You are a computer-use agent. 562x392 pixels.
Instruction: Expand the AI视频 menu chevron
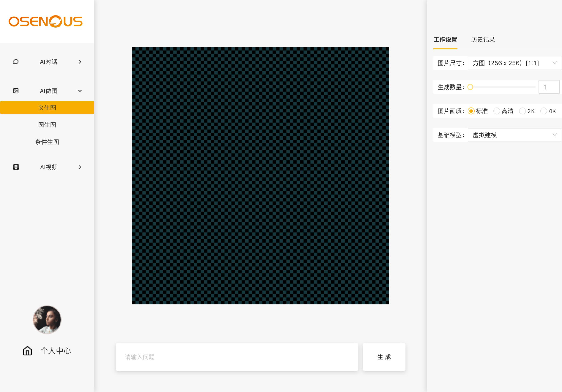pos(80,167)
